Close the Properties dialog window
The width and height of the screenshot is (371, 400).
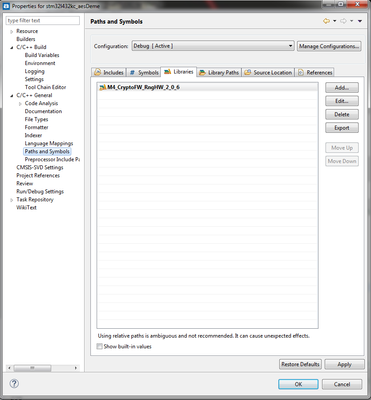pos(358,4)
